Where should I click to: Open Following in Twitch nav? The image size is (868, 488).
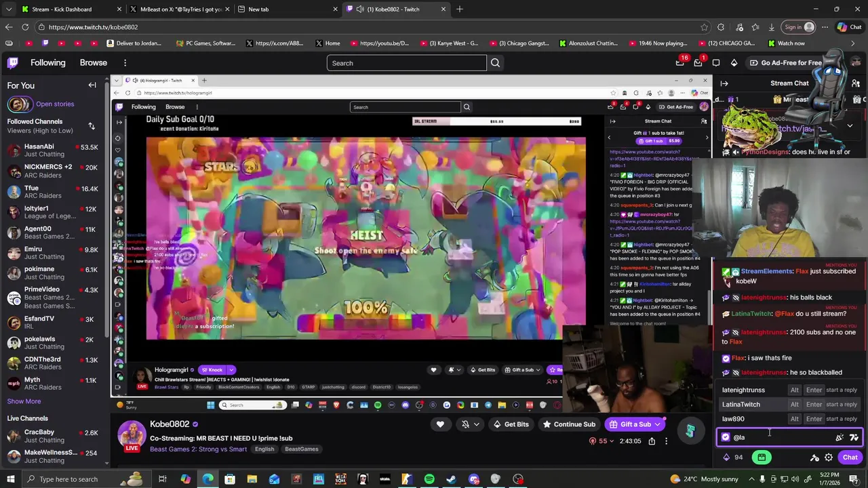pos(48,62)
